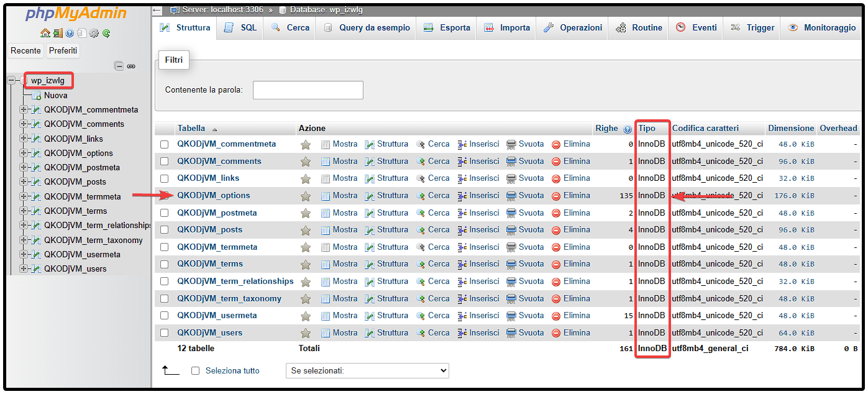
Task: Go to the Importa tab
Action: pos(507,28)
